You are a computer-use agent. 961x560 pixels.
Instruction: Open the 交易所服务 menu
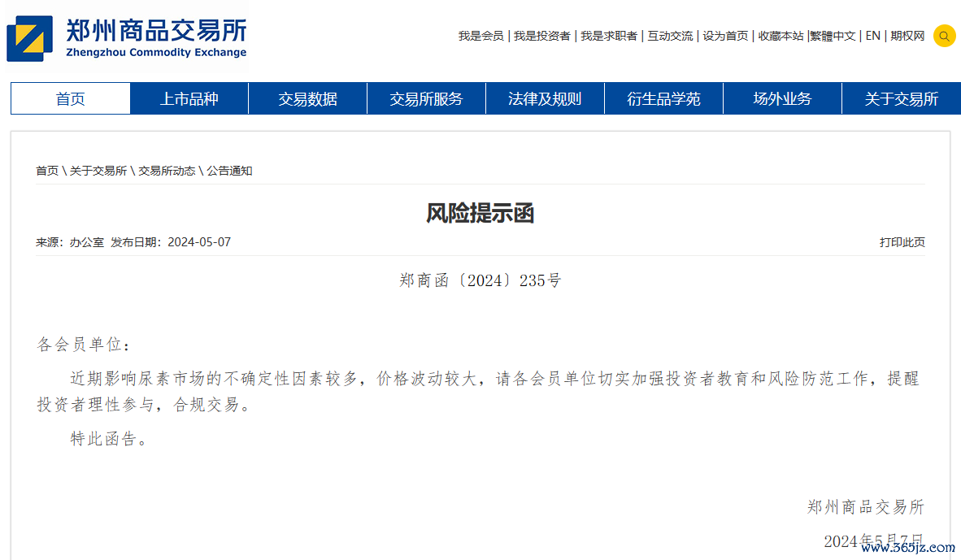[427, 99]
